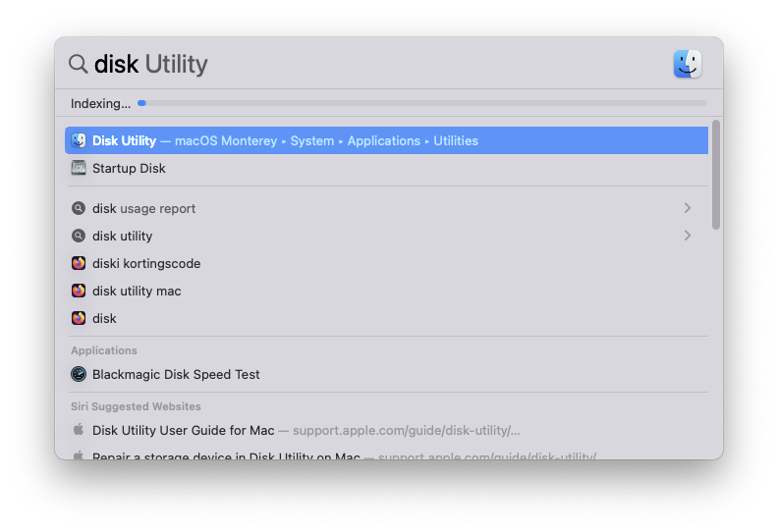
Task: Expand the disk utility suggestion chevron
Action: click(x=688, y=236)
